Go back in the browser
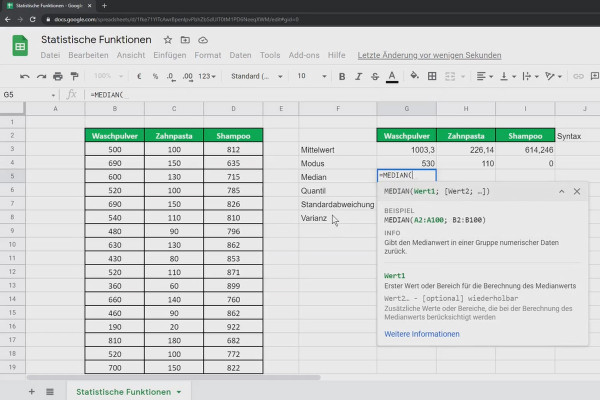The image size is (600, 400). click(8, 19)
